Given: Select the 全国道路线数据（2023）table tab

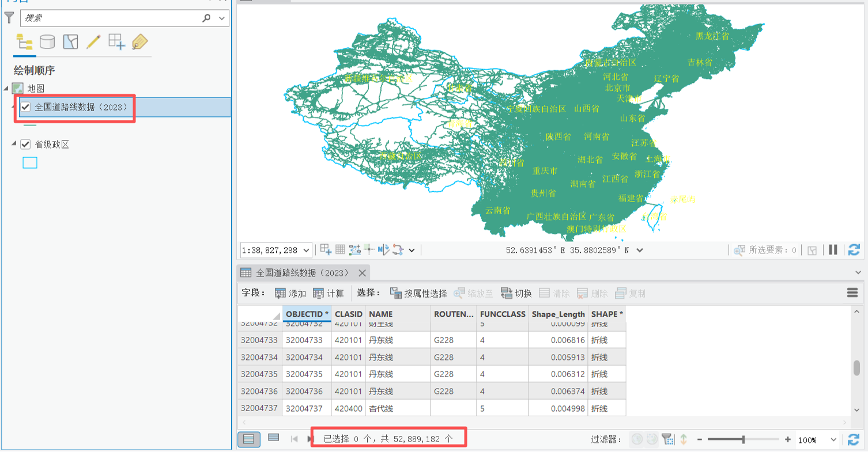Looking at the screenshot, I should (x=302, y=273).
